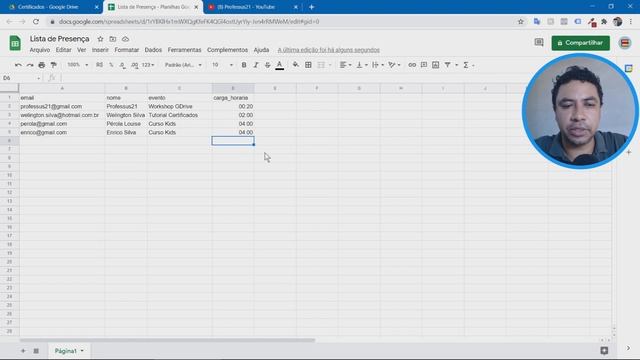Screen dimensions: 640x360
Task: Open the 123 number format dropdown
Action: click(x=148, y=65)
